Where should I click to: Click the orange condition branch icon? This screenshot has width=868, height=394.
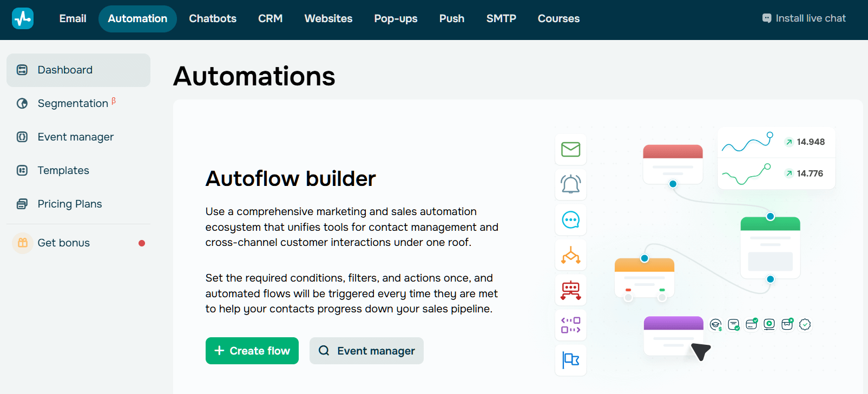tap(570, 255)
